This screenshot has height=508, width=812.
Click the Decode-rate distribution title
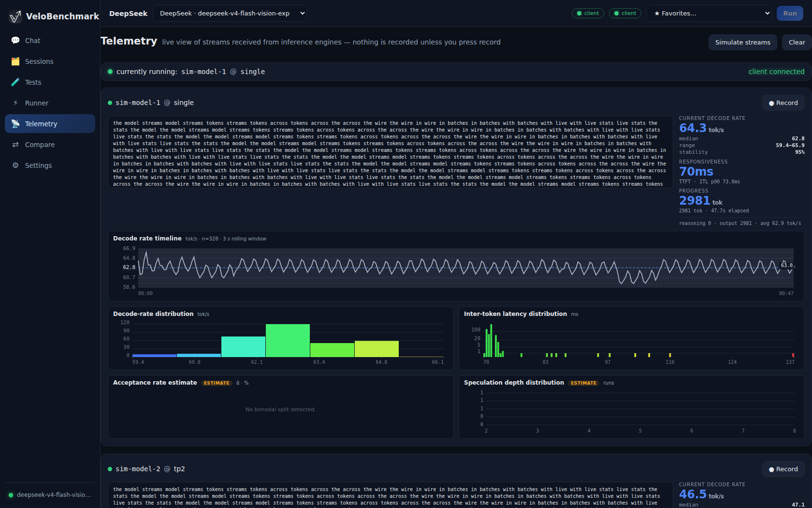153,314
